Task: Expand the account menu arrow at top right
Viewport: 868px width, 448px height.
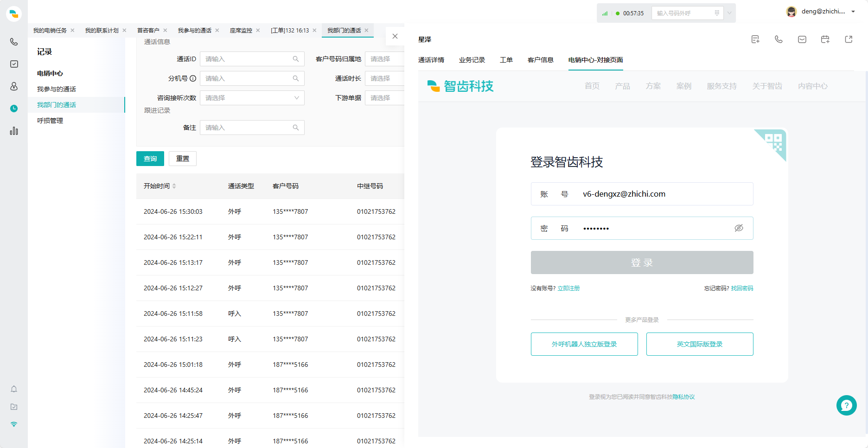Action: coord(853,12)
